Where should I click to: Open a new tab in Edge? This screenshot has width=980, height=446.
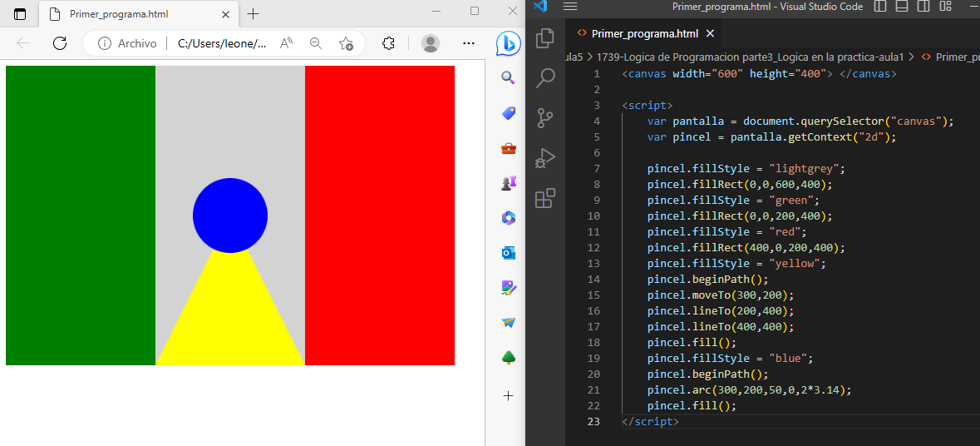253,14
